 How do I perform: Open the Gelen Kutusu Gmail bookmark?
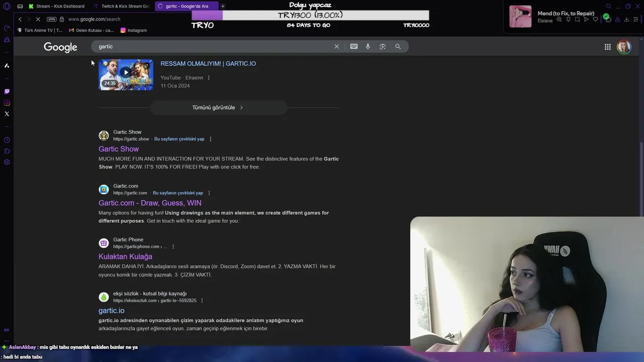point(92,30)
